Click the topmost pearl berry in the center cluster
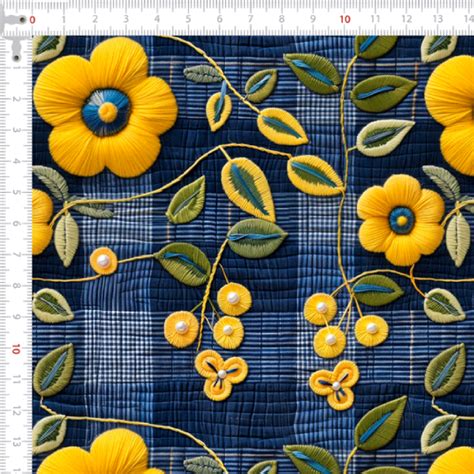This screenshot has height=474, width=474. (234, 299)
